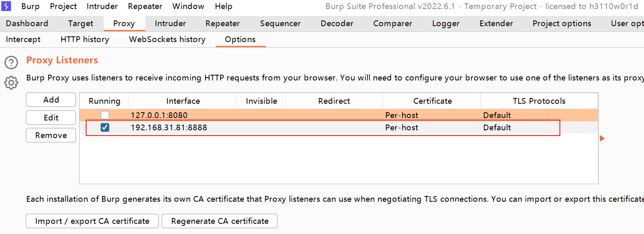Disable the 192.168.31.81:8888 listener checkbox
Image resolution: width=644 pixels, height=234 pixels.
[105, 127]
